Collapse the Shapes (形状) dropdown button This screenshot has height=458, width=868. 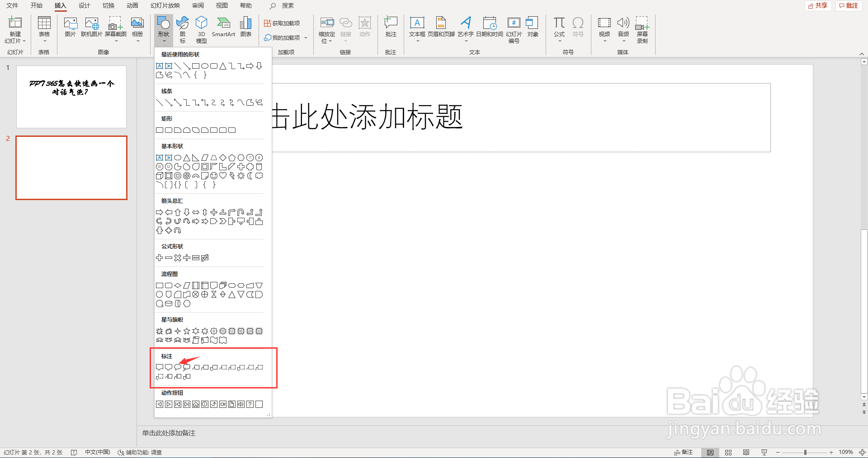[164, 30]
